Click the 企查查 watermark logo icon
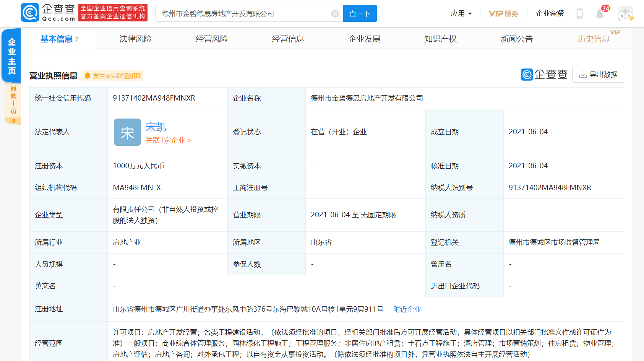The height and width of the screenshot is (361, 644). [527, 74]
